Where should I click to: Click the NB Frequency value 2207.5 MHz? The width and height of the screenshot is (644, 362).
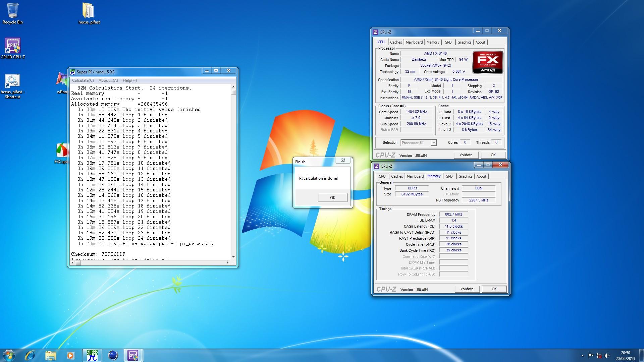[479, 200]
